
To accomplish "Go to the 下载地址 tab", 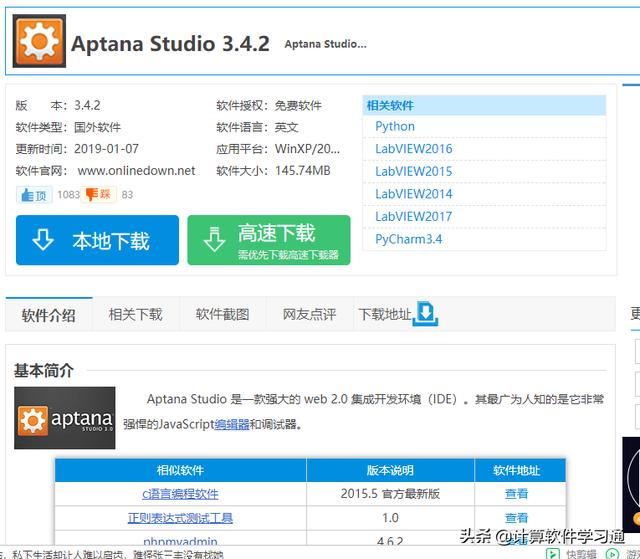I will [x=384, y=315].
